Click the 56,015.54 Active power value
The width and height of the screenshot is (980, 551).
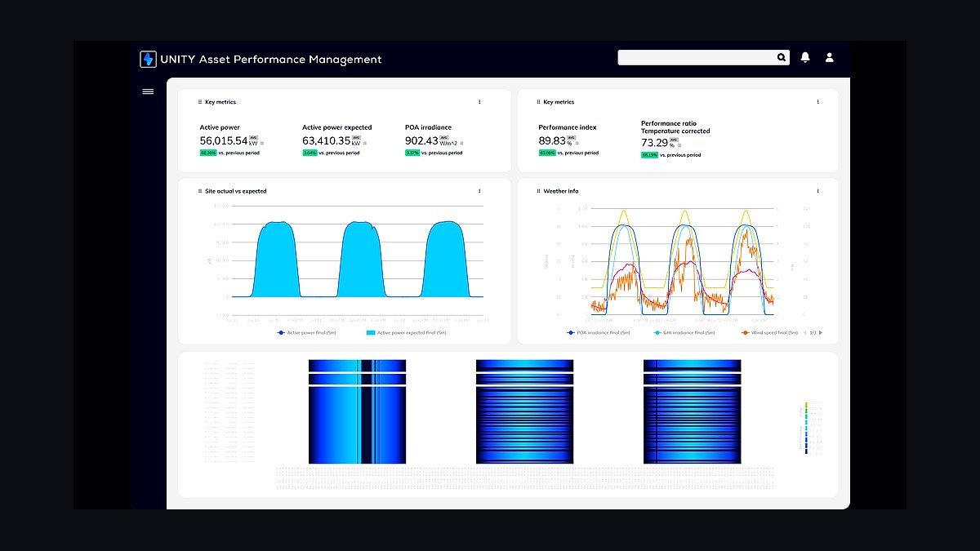tap(224, 140)
